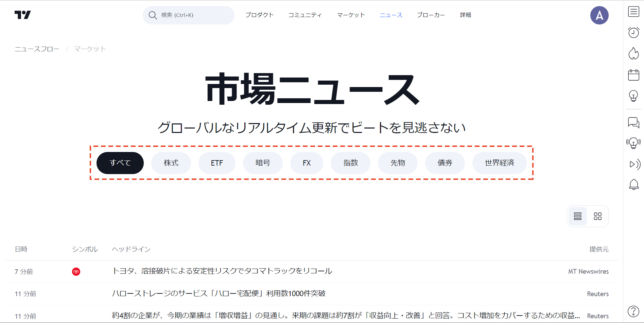The height and width of the screenshot is (323, 644).
Task: Open the chat bubbles icon
Action: pos(633,122)
